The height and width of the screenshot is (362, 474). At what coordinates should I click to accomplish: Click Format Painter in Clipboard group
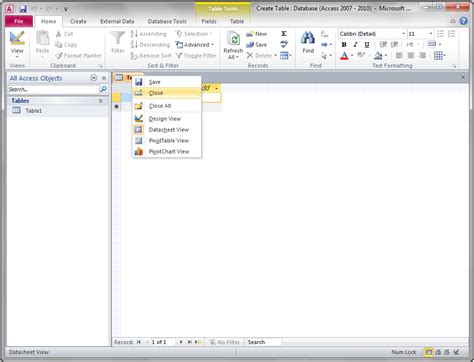78,55
